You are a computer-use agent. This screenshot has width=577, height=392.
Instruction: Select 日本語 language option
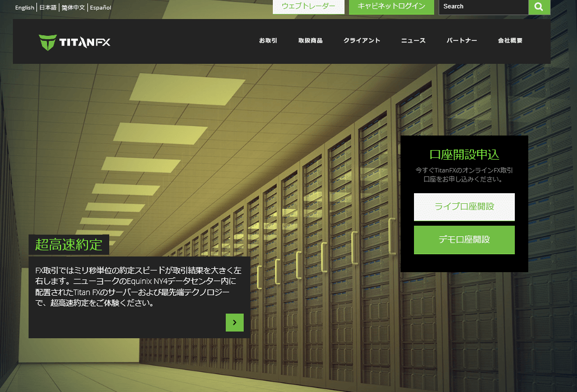48,7
